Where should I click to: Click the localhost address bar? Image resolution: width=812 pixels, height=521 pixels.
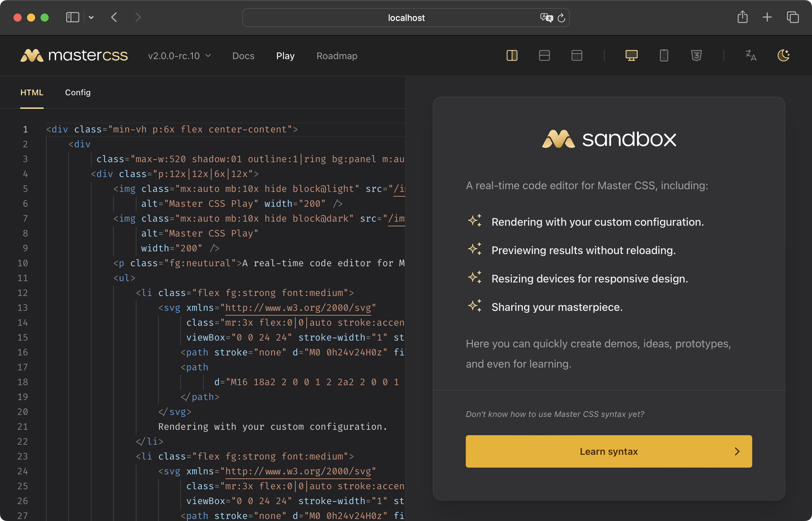(x=406, y=18)
